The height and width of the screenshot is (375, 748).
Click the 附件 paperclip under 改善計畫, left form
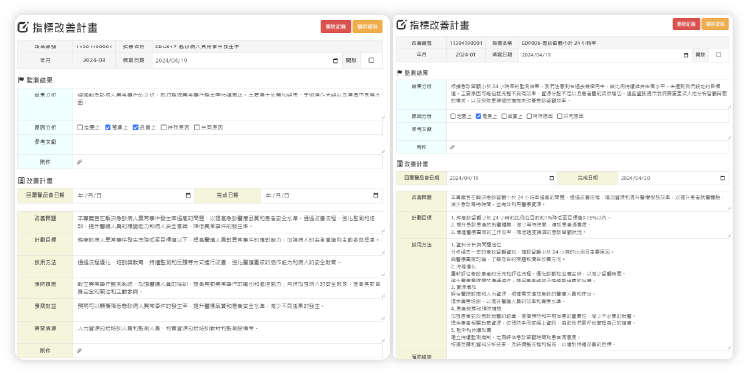(80, 351)
